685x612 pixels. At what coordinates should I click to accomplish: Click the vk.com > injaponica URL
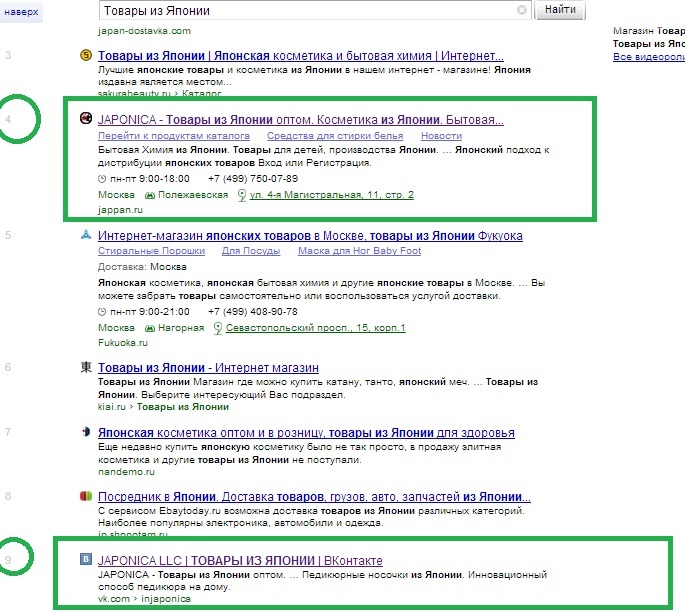(144, 599)
